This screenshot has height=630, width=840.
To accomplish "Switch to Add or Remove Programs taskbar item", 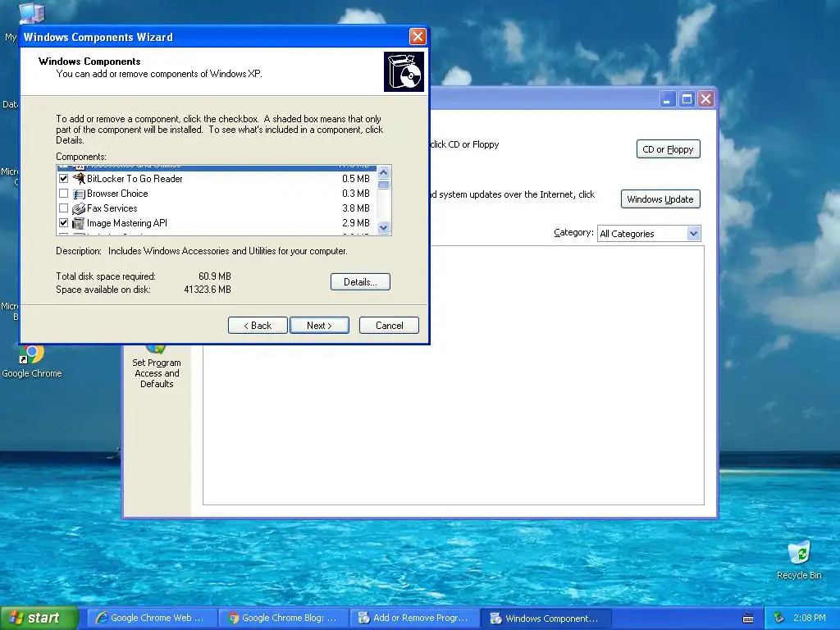I will (414, 618).
